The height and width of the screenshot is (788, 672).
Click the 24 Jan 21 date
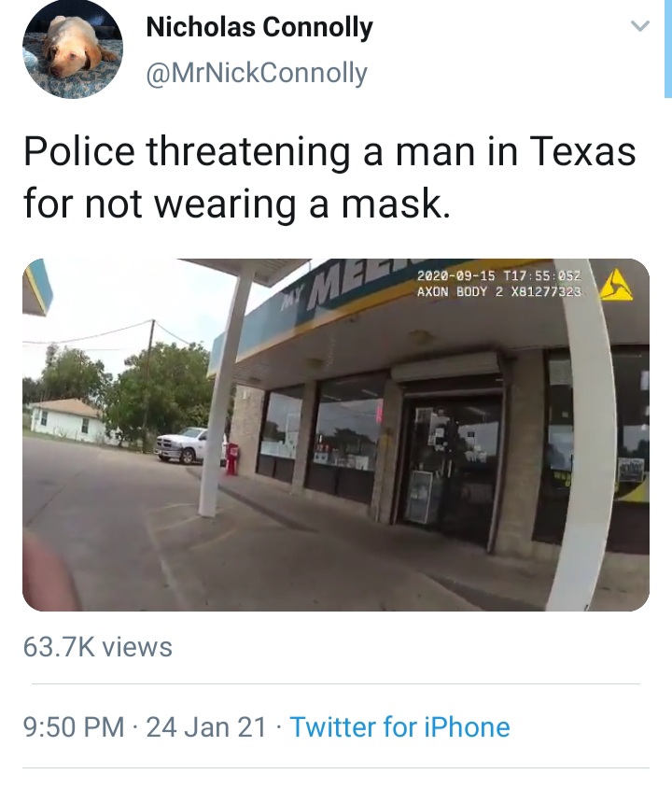206,727
